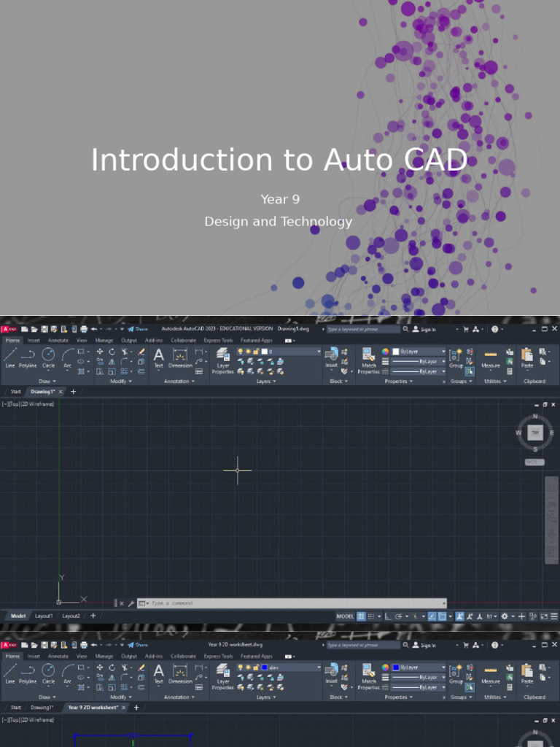Expand the Annotation panel in Drawing1 window
Viewport: 560px width, 747px height.
(x=179, y=381)
